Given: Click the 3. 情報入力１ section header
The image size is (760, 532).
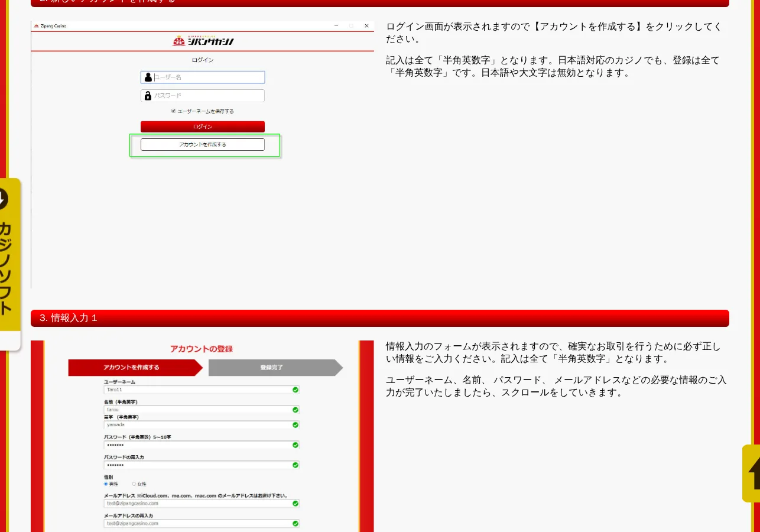Looking at the screenshot, I should [x=380, y=318].
